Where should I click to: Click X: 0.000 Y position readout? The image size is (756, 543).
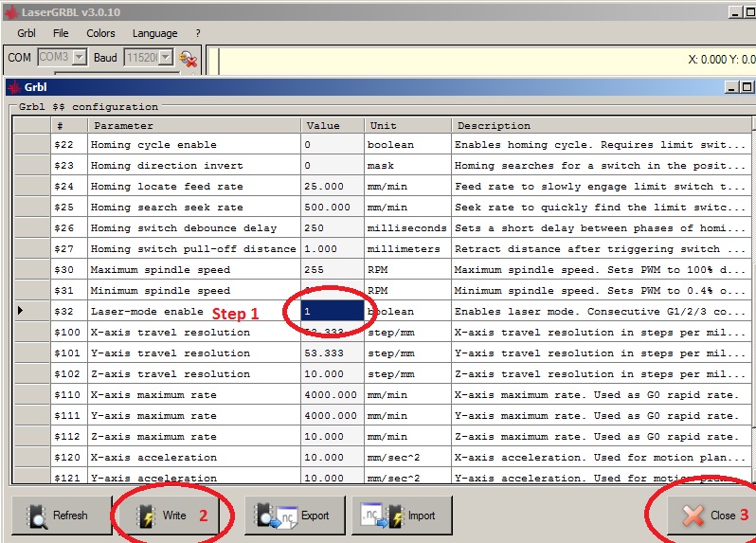(x=721, y=60)
